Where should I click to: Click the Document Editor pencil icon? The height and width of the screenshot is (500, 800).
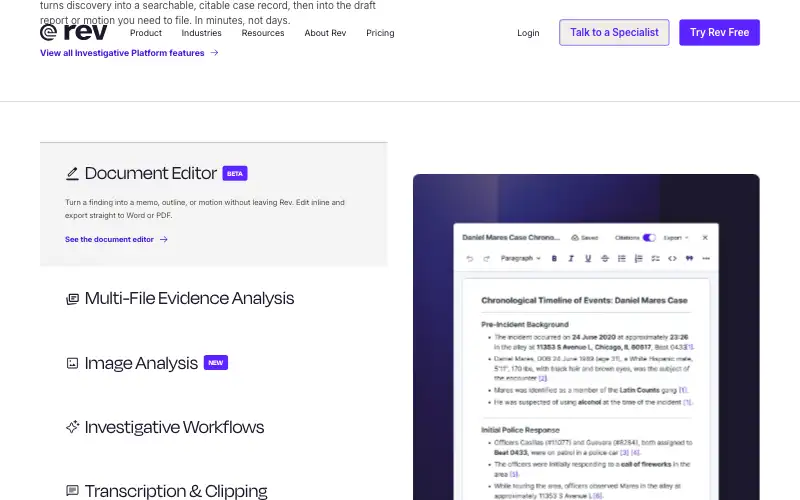click(x=72, y=173)
